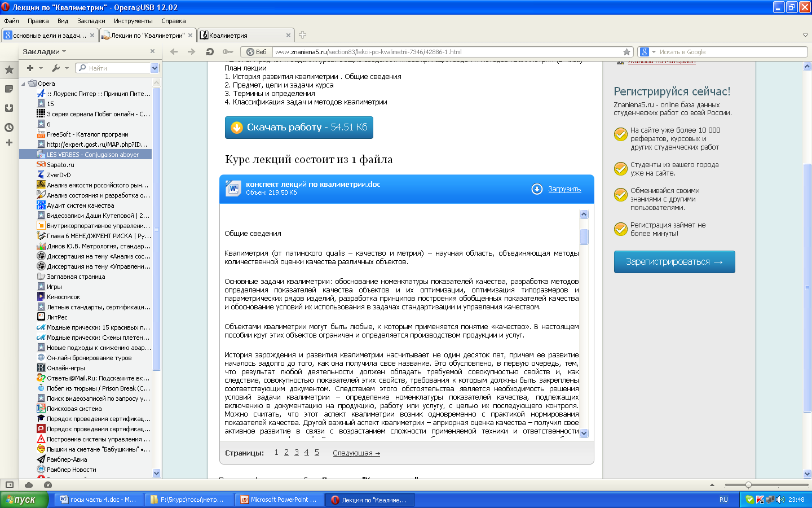
Task: Go back with the back arrow
Action: [174, 52]
